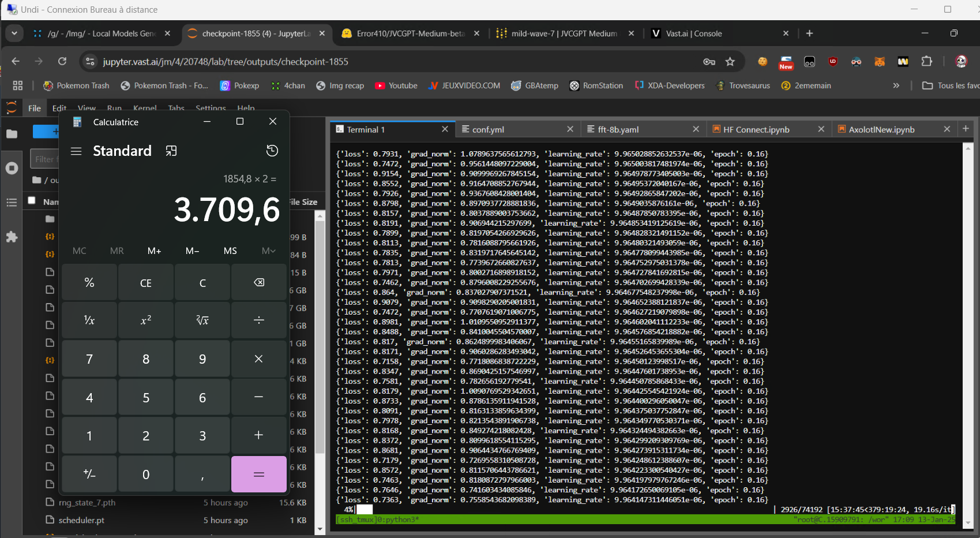The image size is (980, 538).
Task: Open Calculator history panel
Action: pos(272,151)
